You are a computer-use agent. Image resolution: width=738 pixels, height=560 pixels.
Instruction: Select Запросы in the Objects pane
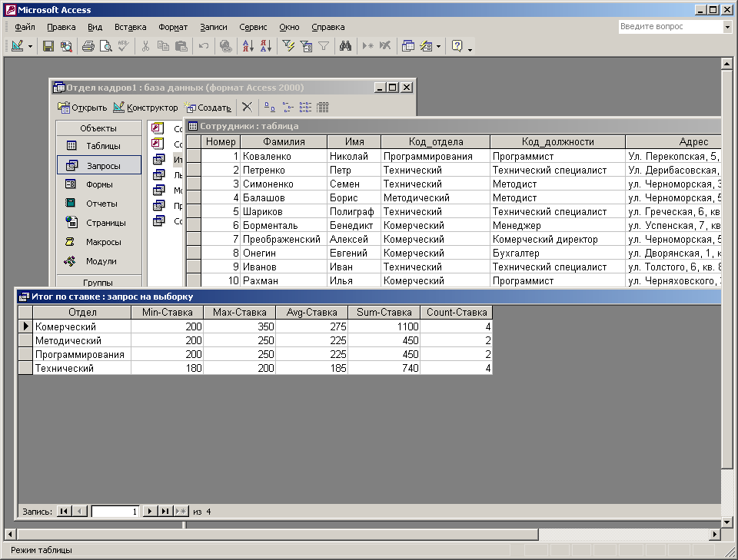pyautogui.click(x=99, y=165)
